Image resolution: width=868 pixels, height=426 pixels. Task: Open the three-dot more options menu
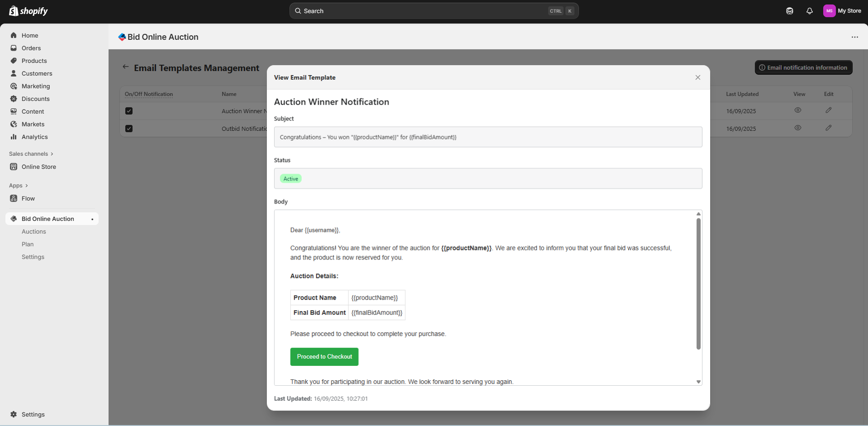coord(854,37)
